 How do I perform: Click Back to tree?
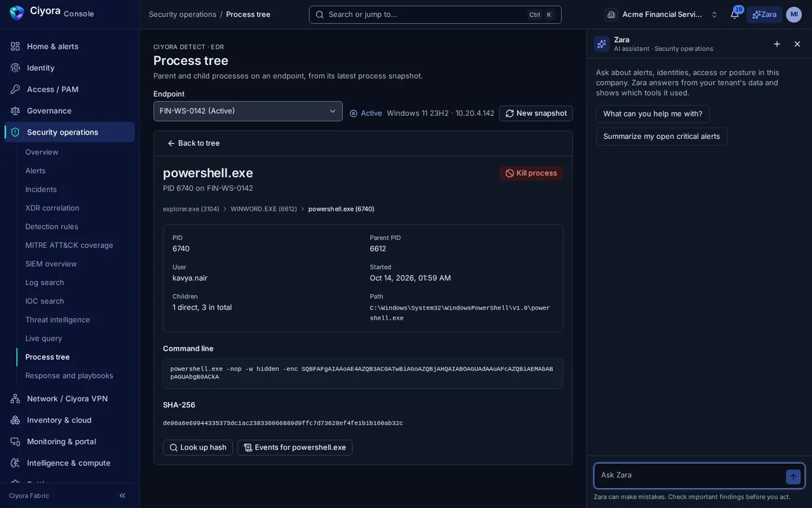point(194,143)
